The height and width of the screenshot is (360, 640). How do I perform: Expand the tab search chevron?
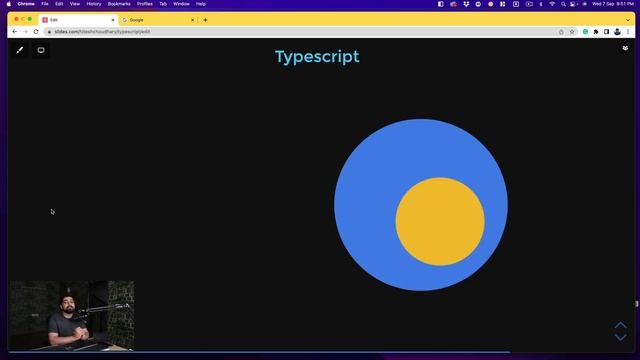628,20
